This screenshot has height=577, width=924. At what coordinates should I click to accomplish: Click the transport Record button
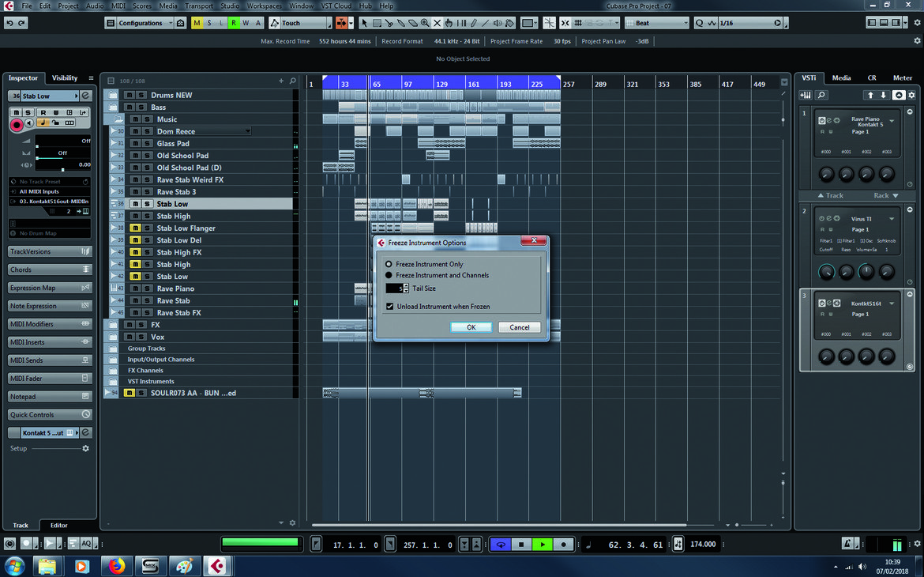click(563, 545)
